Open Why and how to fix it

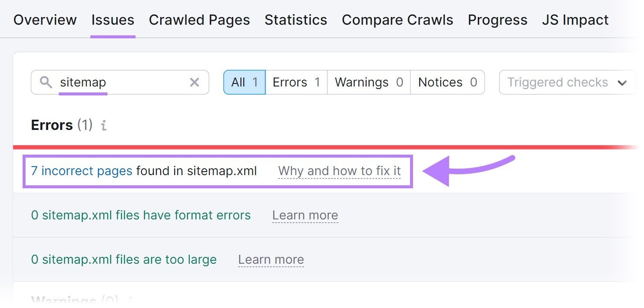click(339, 170)
